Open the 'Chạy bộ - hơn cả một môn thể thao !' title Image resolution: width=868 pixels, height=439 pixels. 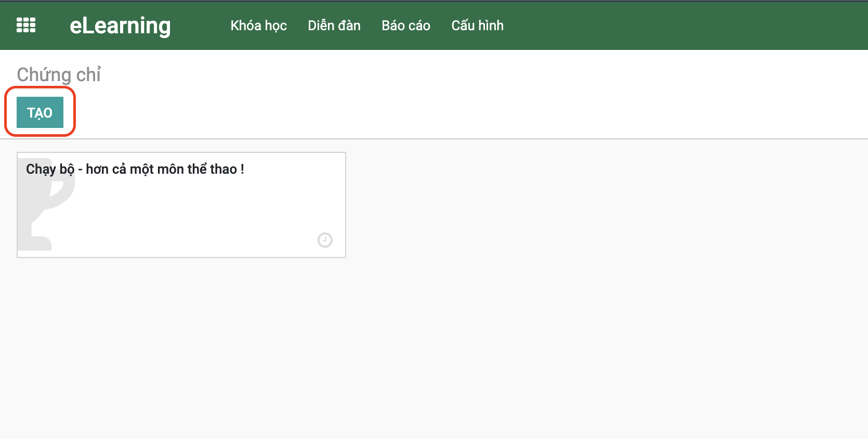pos(135,169)
